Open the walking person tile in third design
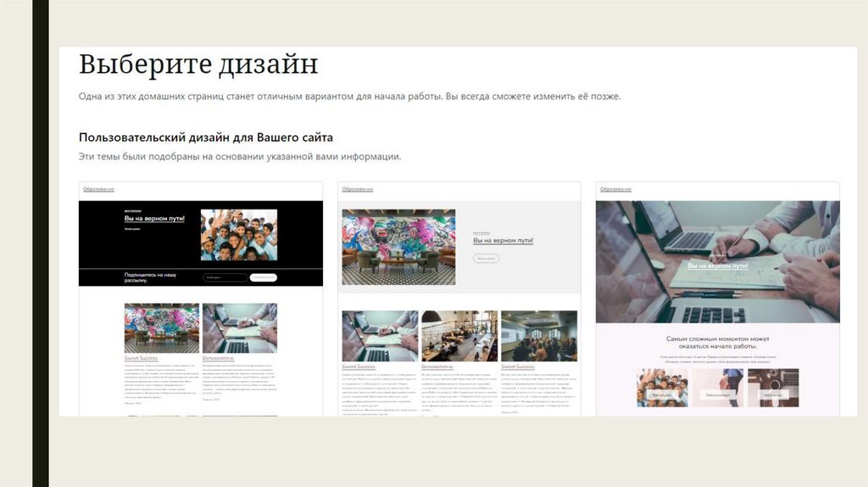This screenshot has height=487, width=868. [717, 388]
